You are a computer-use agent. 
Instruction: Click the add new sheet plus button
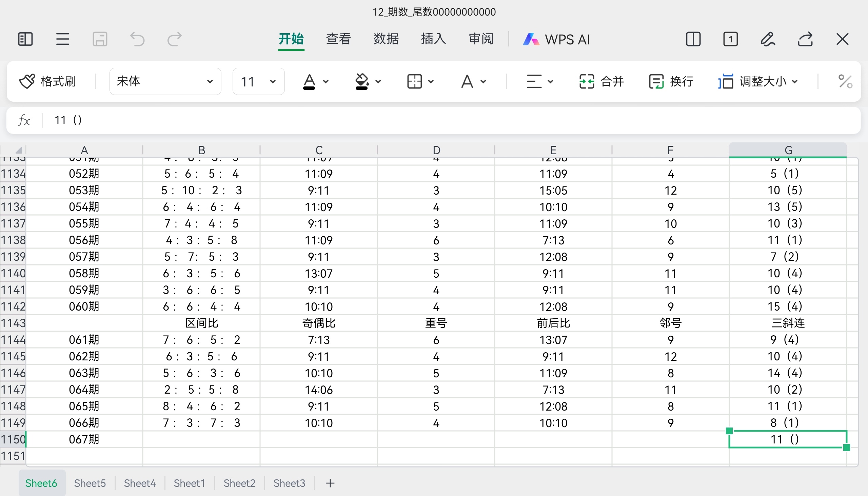330,483
